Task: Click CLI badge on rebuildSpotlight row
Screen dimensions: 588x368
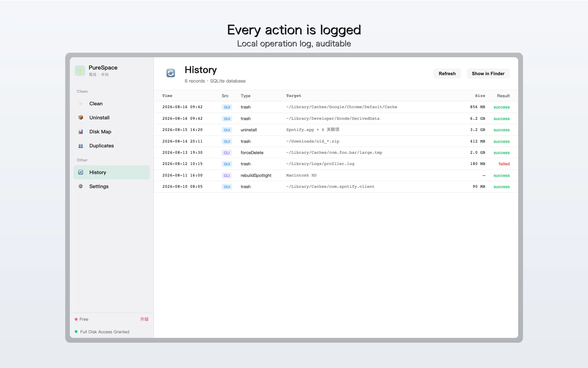Action: tap(226, 175)
